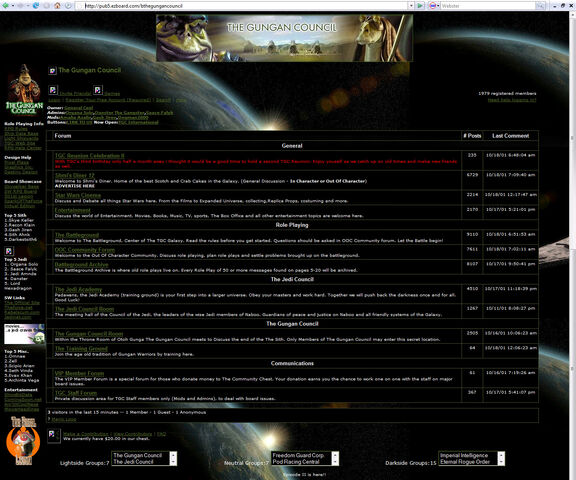
Task: Click the Make a Contribution link
Action: 86,434
